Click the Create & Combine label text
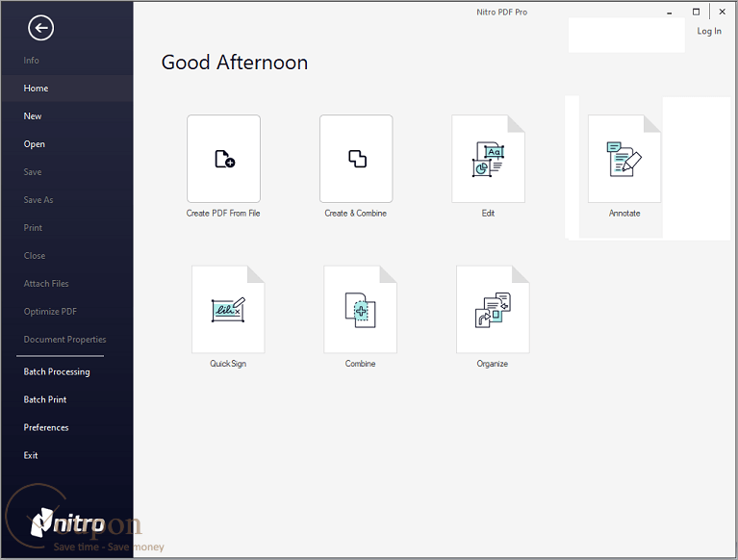Image resolution: width=738 pixels, height=560 pixels. (x=355, y=214)
